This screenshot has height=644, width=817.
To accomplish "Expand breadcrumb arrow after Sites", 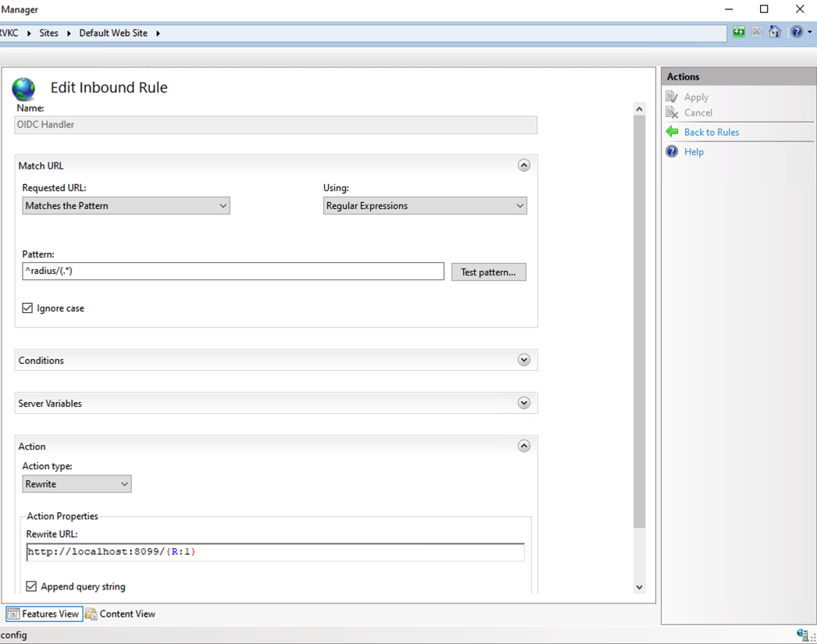I will [68, 34].
